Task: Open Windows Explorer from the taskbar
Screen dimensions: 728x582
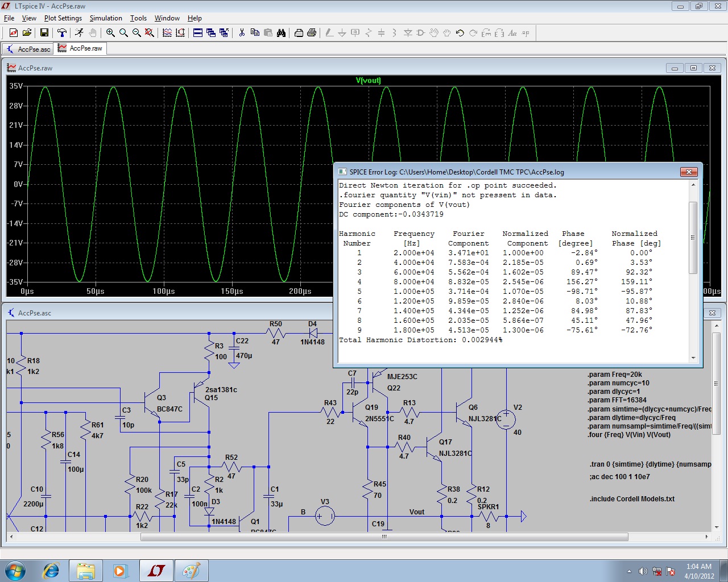Action: 86,571
